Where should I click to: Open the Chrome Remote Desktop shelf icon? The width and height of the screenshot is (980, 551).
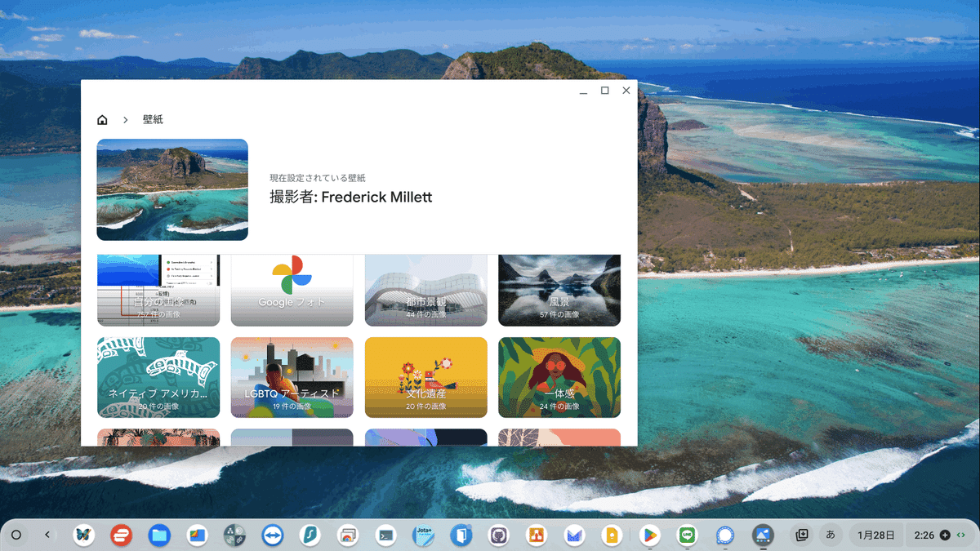click(348, 535)
